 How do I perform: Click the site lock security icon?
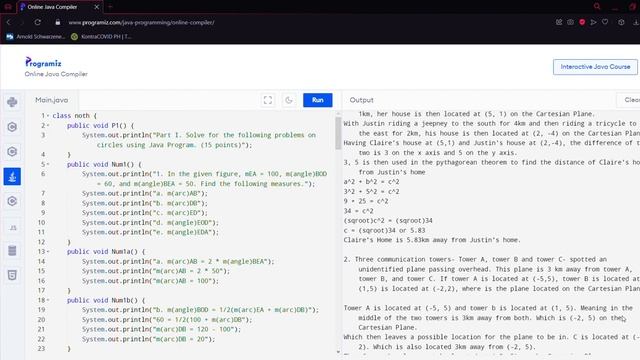pos(58,22)
